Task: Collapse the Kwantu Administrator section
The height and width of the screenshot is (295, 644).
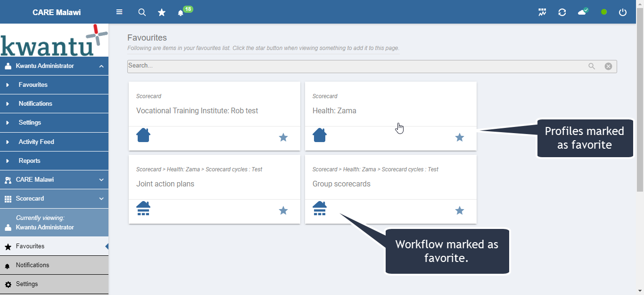Action: pos(54,66)
